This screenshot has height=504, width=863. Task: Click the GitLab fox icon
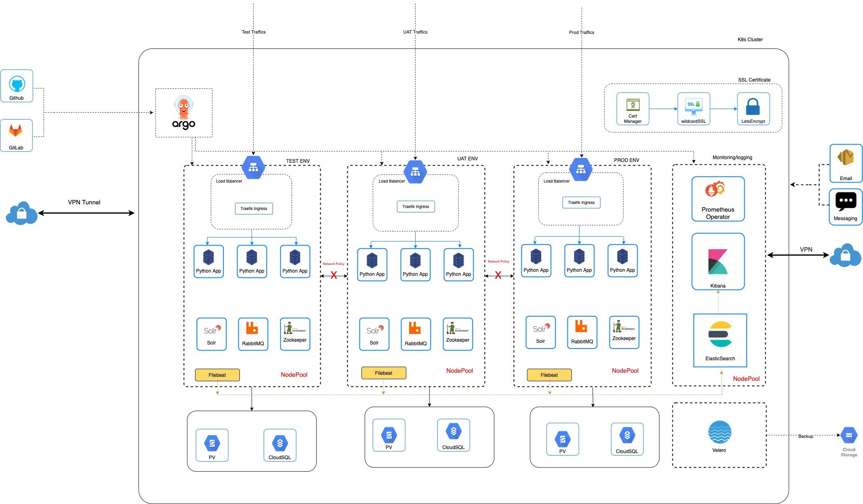click(16, 131)
